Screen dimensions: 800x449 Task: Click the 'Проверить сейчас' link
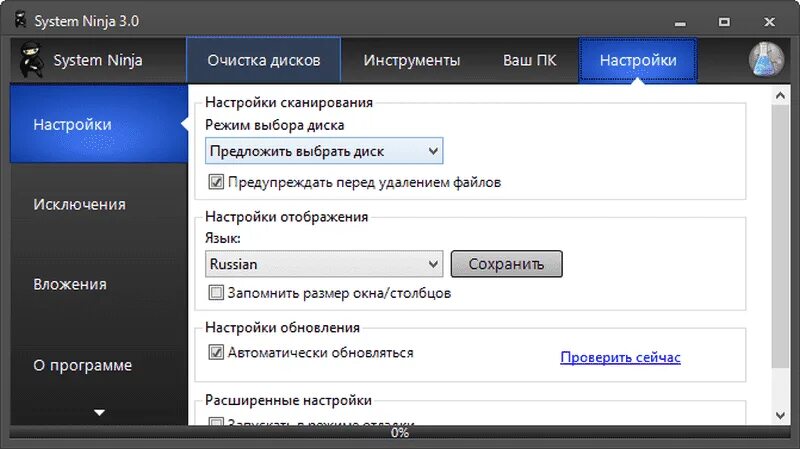pyautogui.click(x=620, y=357)
